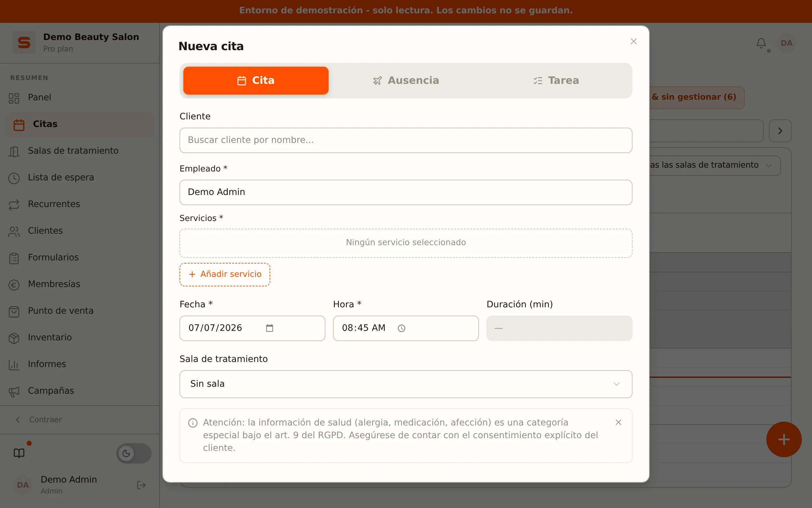
Task: Open Campañas in the sidebar
Action: 80,391
